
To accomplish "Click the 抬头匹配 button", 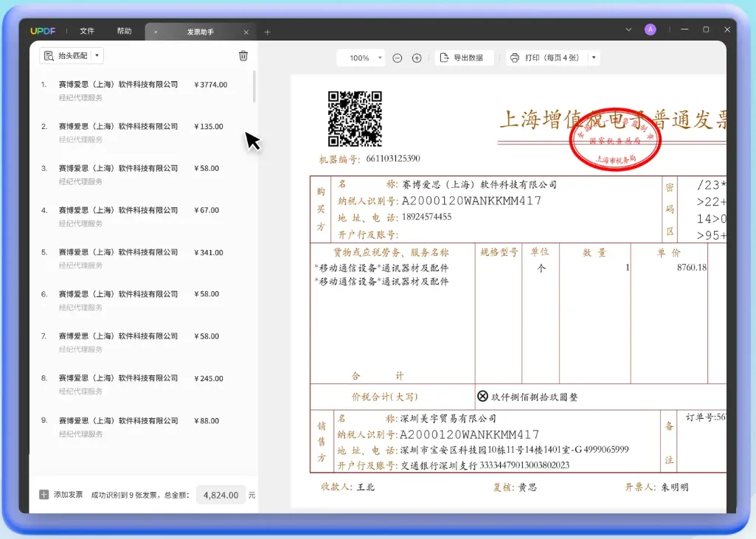I will click(66, 56).
